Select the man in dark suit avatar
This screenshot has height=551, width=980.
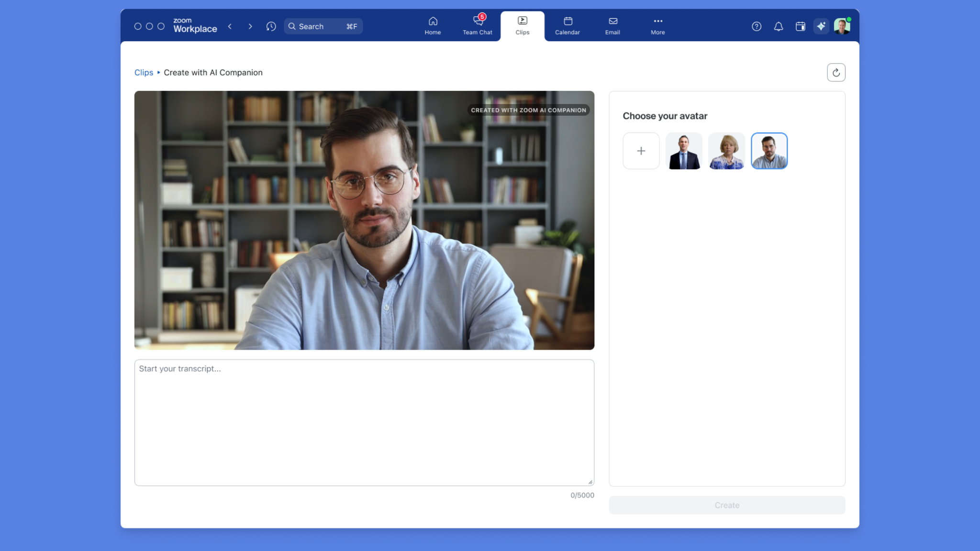[683, 151]
